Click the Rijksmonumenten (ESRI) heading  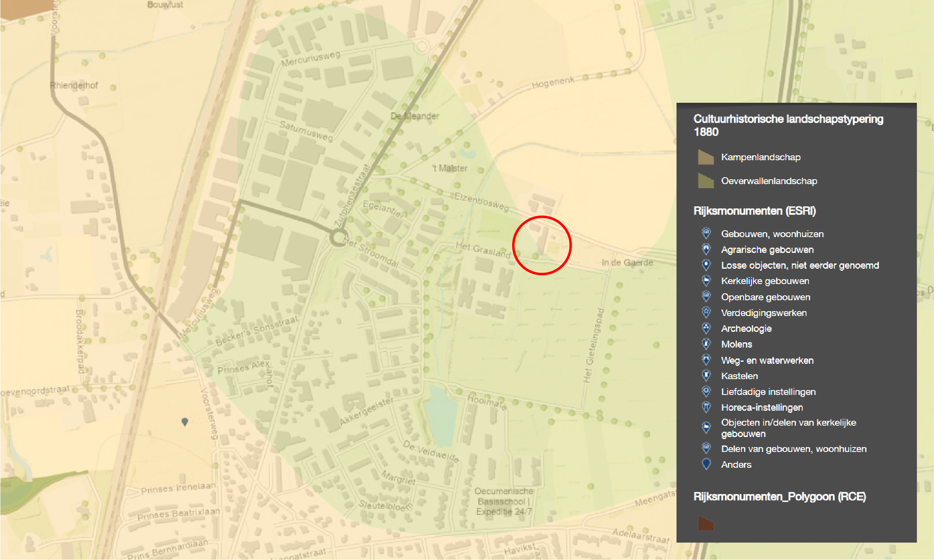(x=755, y=211)
